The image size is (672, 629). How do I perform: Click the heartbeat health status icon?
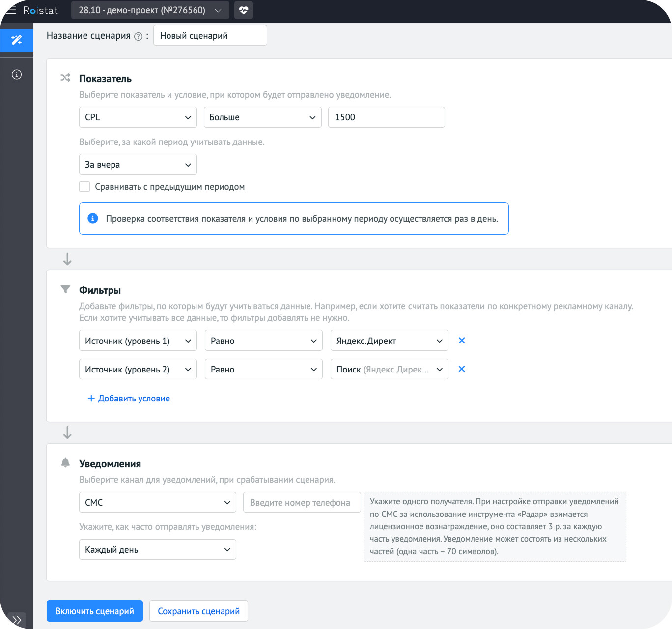tap(244, 10)
